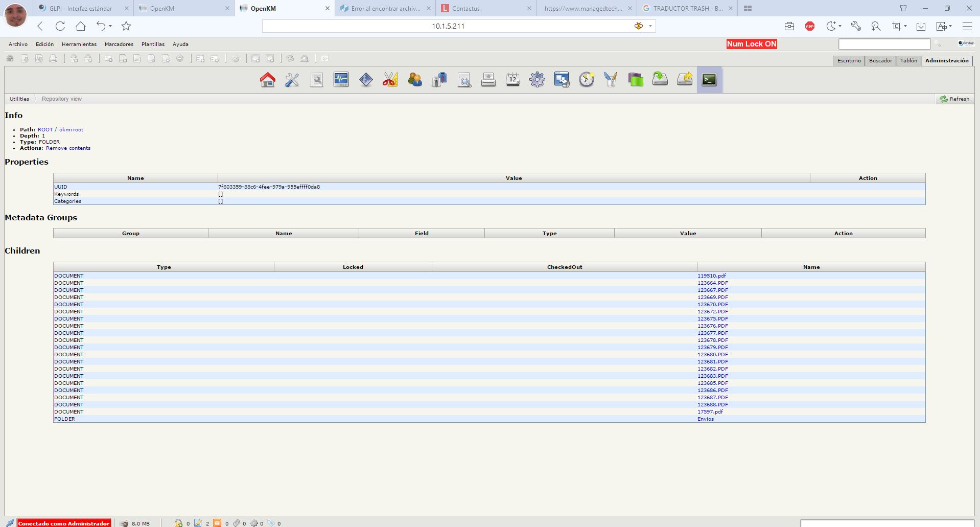This screenshot has height=527, width=980.
Task: Click the settings gear icon in the toolbar
Action: coord(537,79)
